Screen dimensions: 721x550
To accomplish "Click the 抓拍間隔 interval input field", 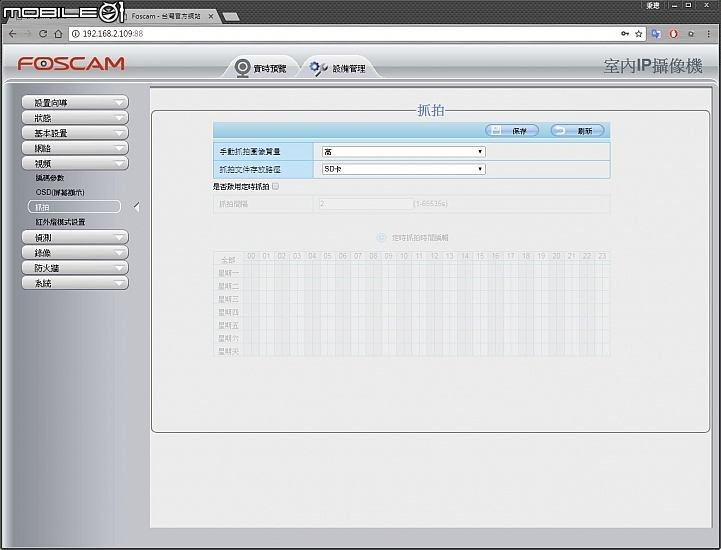I will pos(366,203).
